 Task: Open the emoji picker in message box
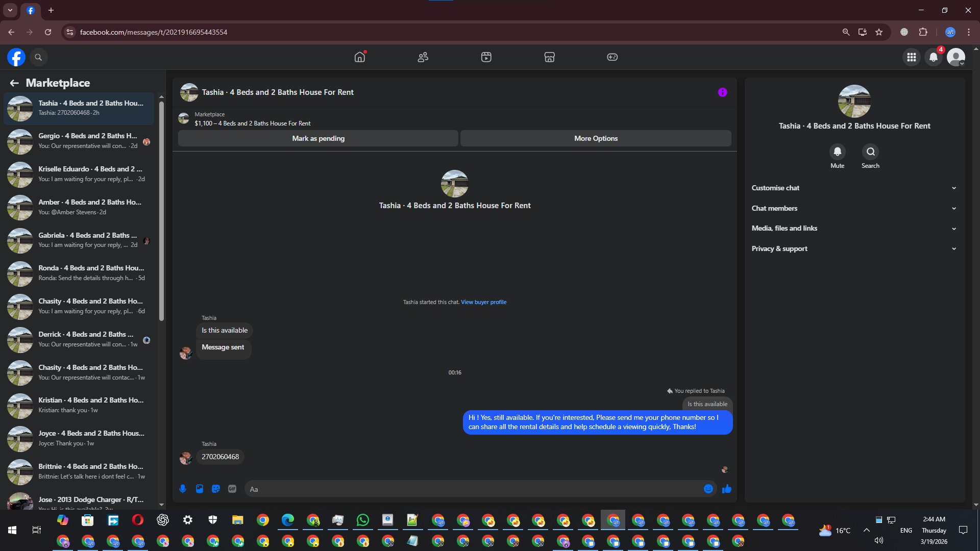pyautogui.click(x=708, y=489)
